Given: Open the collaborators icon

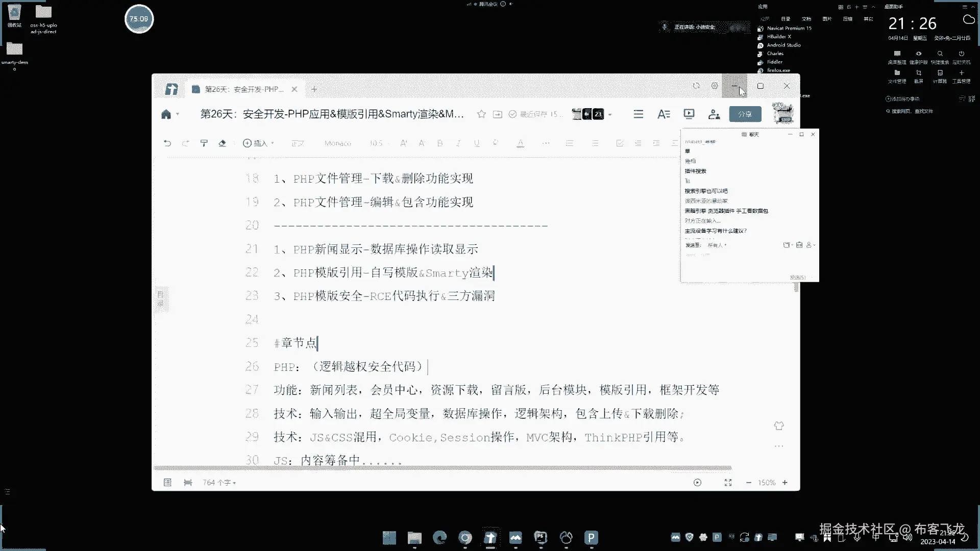Looking at the screenshot, I should [714, 114].
